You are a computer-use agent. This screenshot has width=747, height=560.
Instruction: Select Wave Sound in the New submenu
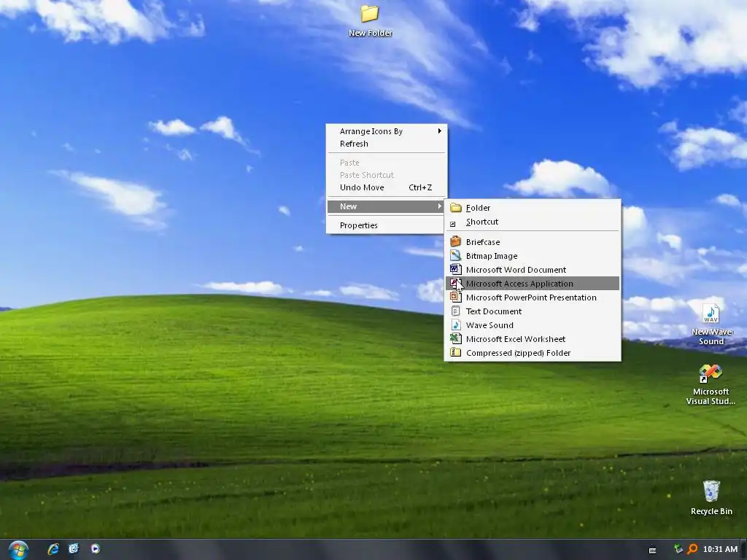[x=533, y=324]
